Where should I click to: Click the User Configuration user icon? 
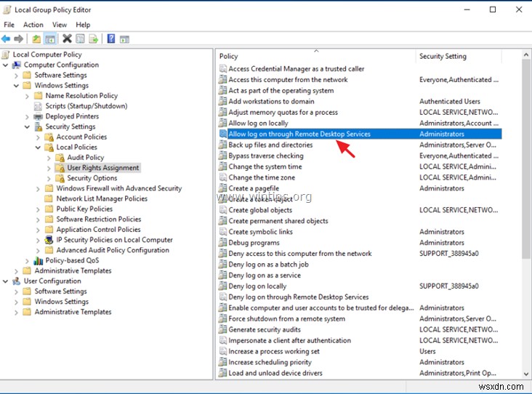point(17,281)
